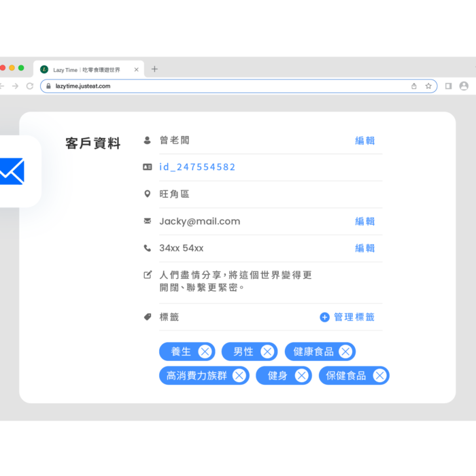Screen dimensions: 476x476
Task: Click 編輯 next to phone 34xx 54xx
Action: pos(365,248)
